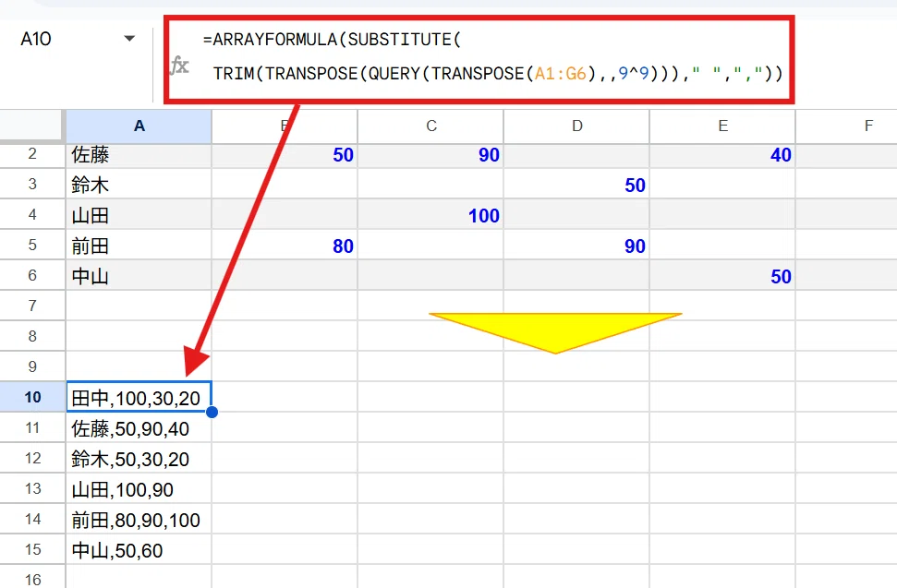Select row 12 header
Image resolution: width=897 pixels, height=588 pixels.
click(32, 458)
